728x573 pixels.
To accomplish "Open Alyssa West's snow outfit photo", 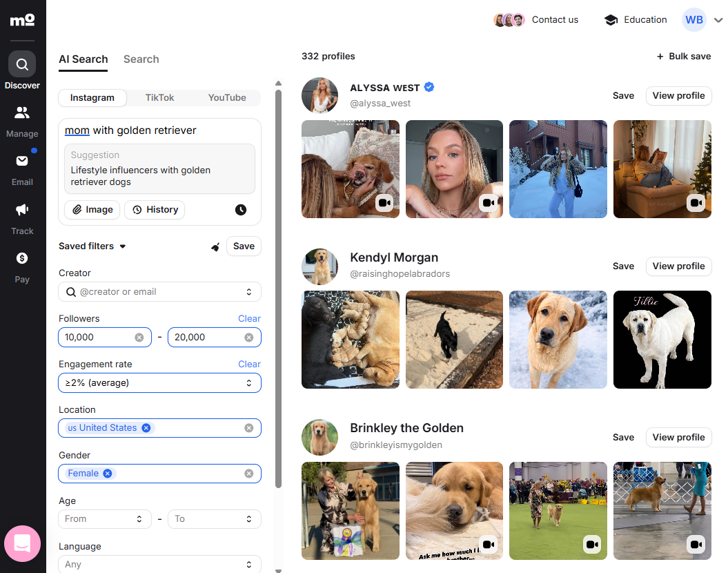I will [x=558, y=169].
